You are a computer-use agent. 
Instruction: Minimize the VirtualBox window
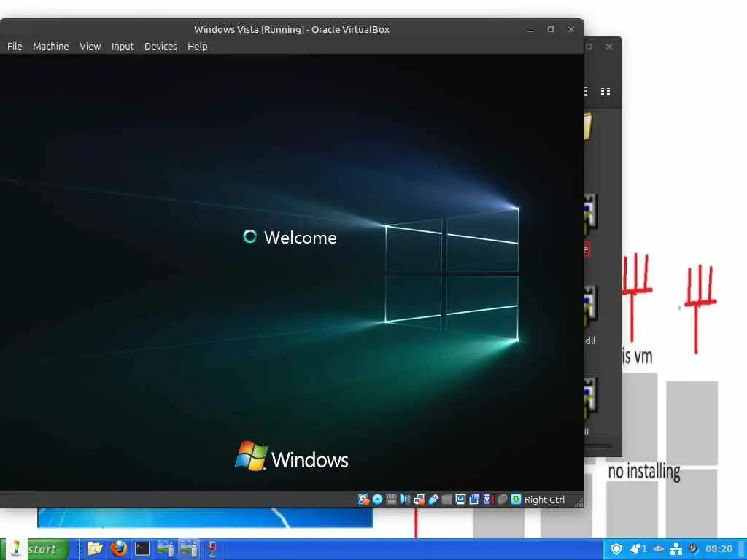click(530, 29)
